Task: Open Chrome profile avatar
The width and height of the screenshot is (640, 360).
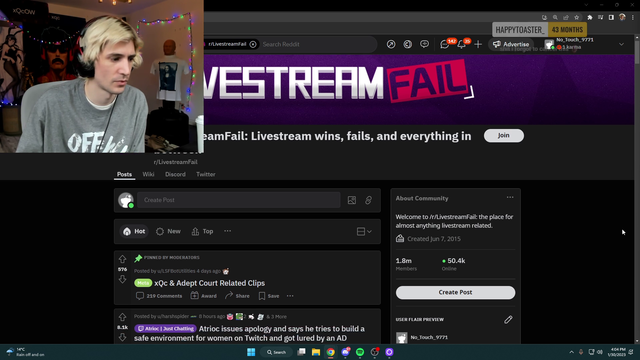Action: coord(622,17)
